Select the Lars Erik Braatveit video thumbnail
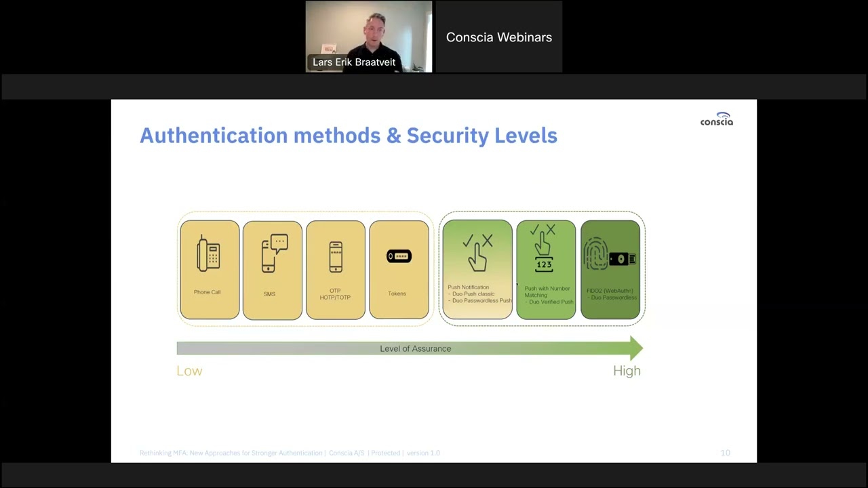Screen dimensions: 868x488 coord(369,37)
